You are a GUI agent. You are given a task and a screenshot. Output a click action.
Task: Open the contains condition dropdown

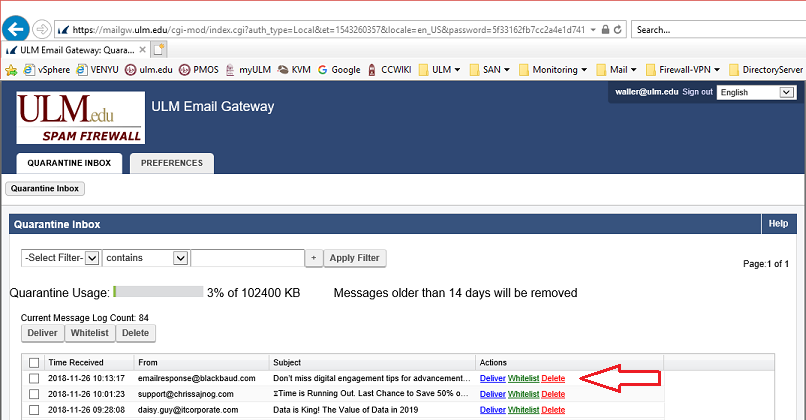(145, 258)
